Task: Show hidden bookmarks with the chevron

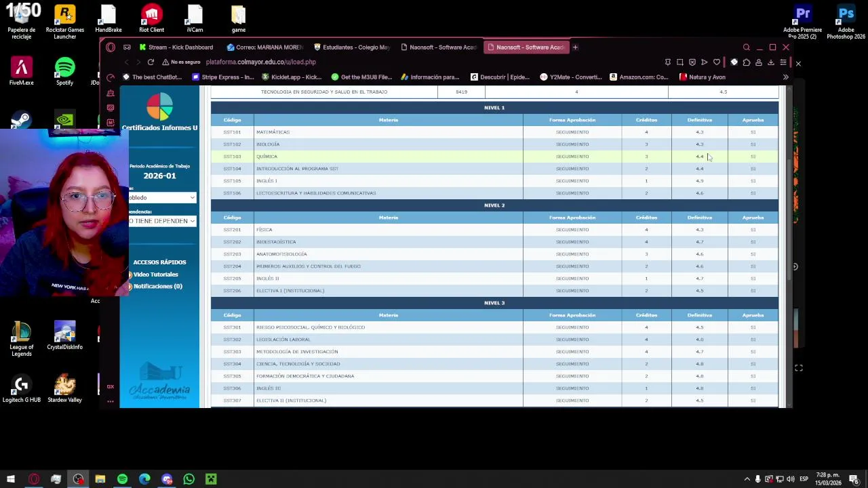Action: [785, 77]
